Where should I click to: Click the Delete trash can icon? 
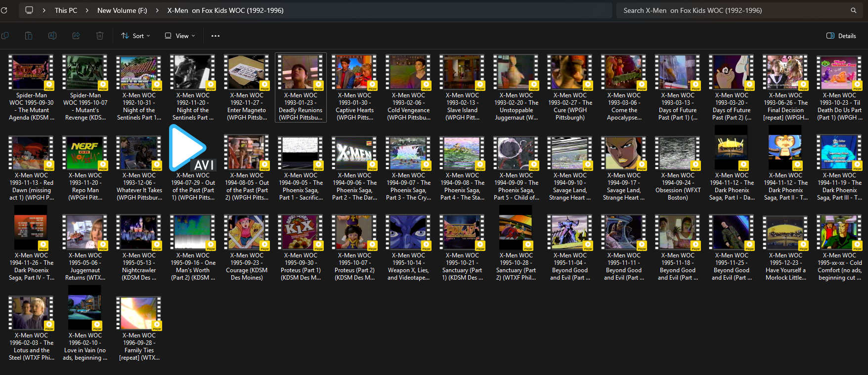100,36
